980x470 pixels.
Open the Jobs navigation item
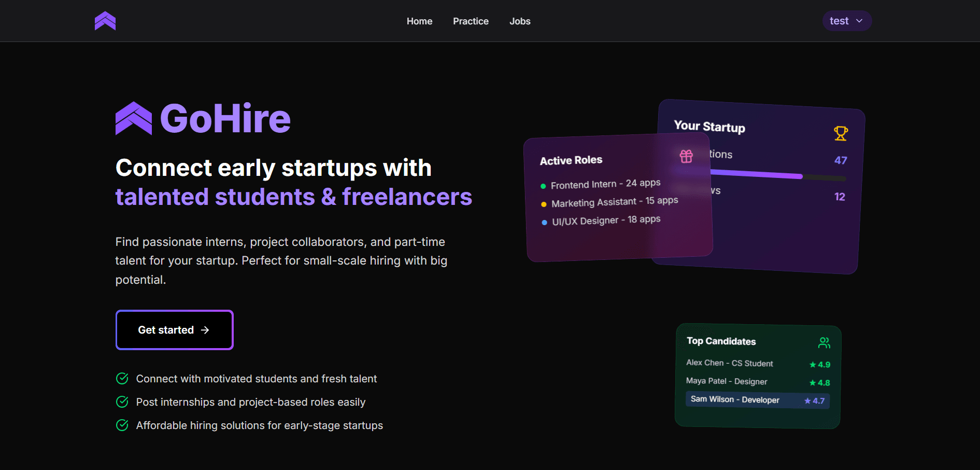[x=520, y=21]
